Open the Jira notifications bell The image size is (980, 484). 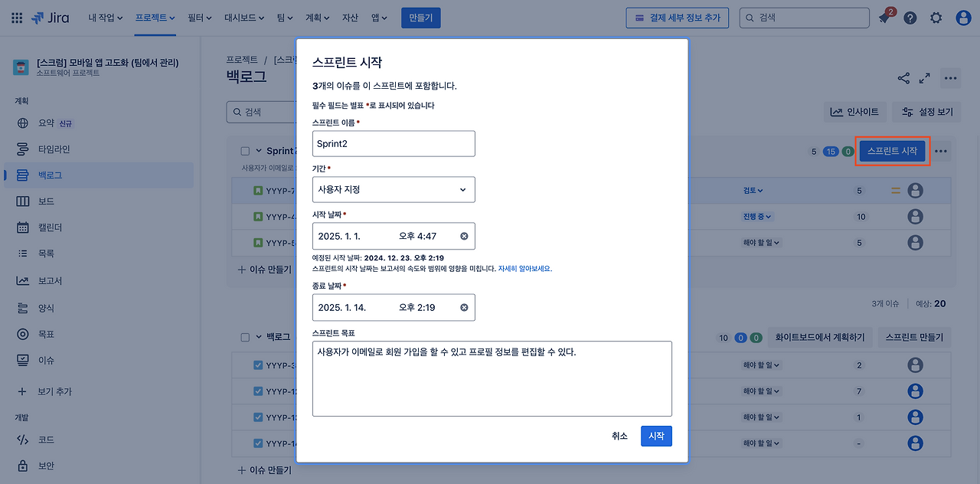884,17
